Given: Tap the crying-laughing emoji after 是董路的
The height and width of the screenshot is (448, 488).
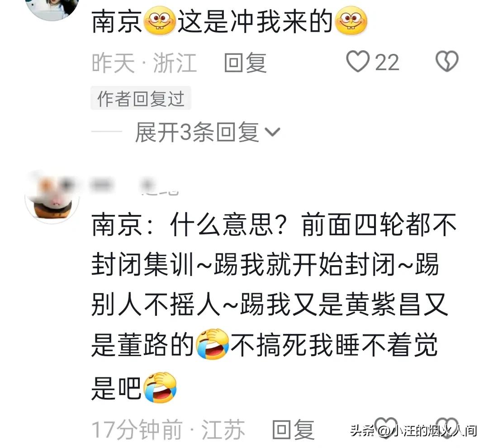Looking at the screenshot, I should [213, 344].
